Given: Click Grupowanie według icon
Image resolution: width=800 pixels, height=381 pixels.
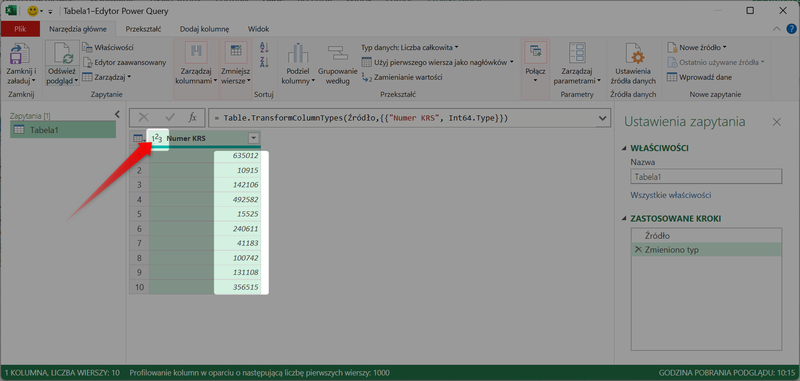Looking at the screenshot, I should [x=337, y=53].
